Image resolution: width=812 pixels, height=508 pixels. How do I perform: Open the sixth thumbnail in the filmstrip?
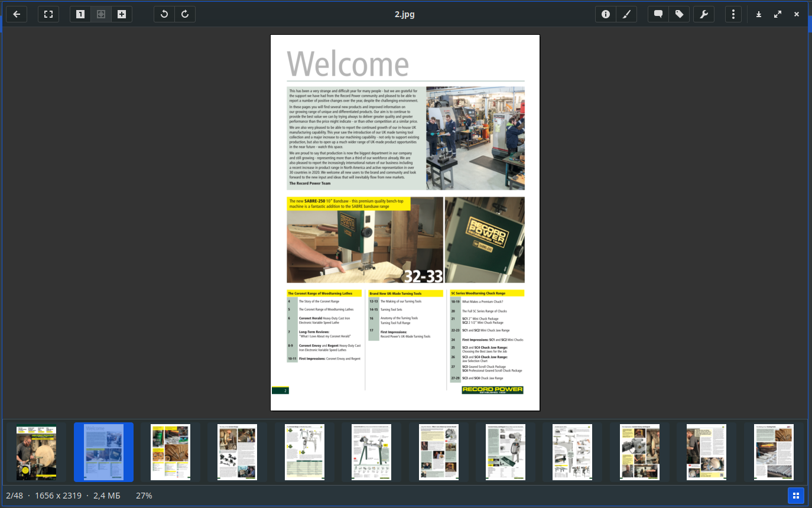372,452
